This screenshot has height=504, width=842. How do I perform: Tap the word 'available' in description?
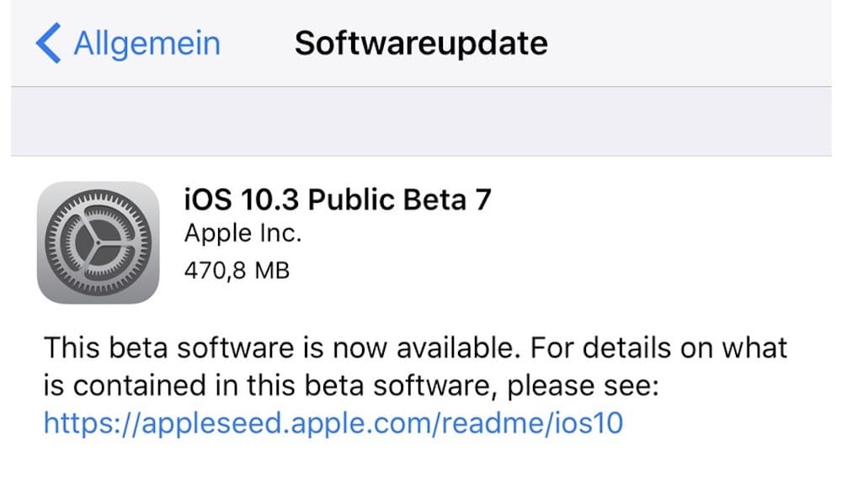458,347
